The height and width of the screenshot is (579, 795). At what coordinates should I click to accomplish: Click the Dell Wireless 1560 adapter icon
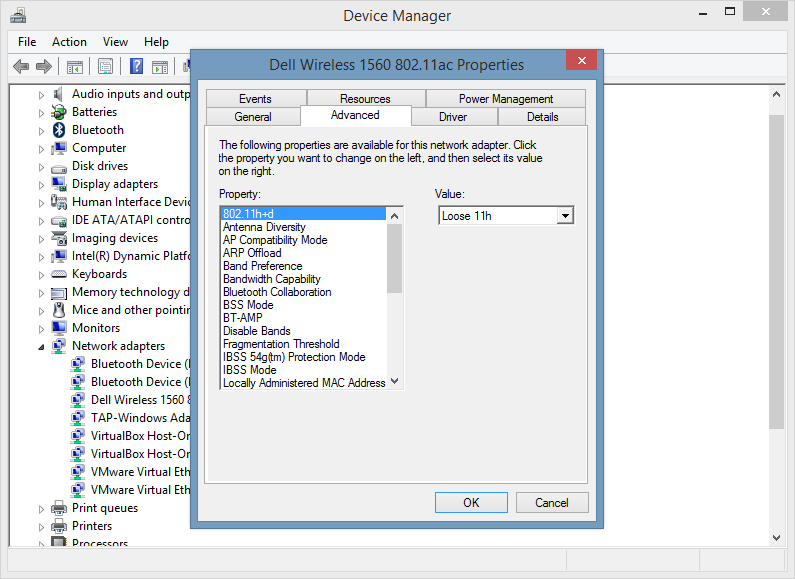coord(78,400)
